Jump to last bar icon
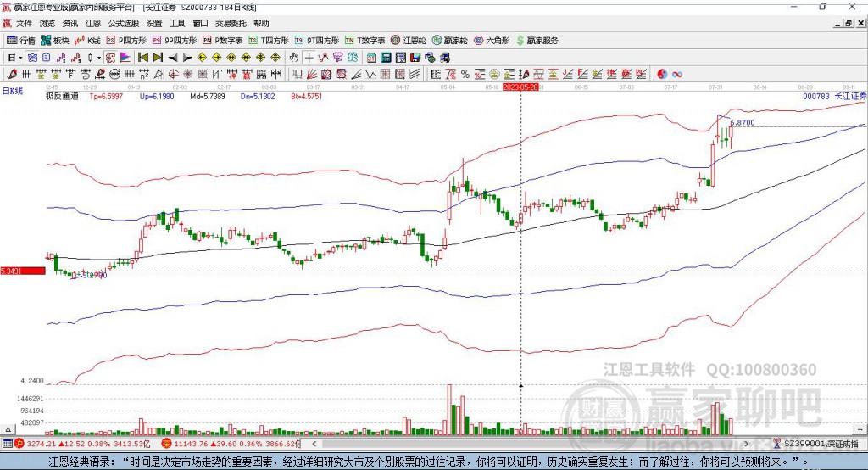 pos(158,58)
